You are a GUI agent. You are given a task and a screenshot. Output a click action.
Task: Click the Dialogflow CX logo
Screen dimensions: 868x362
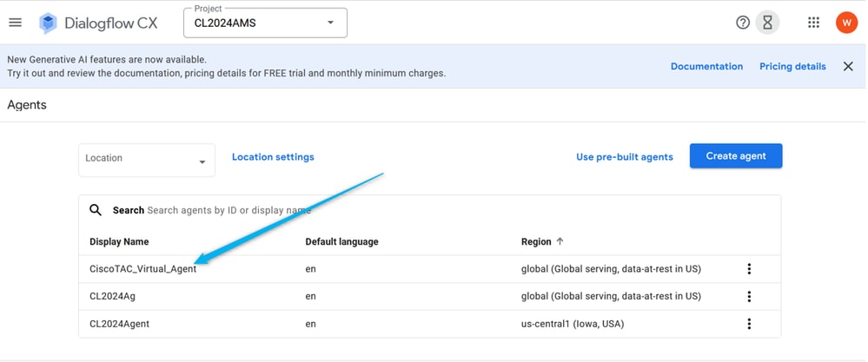tap(98, 23)
